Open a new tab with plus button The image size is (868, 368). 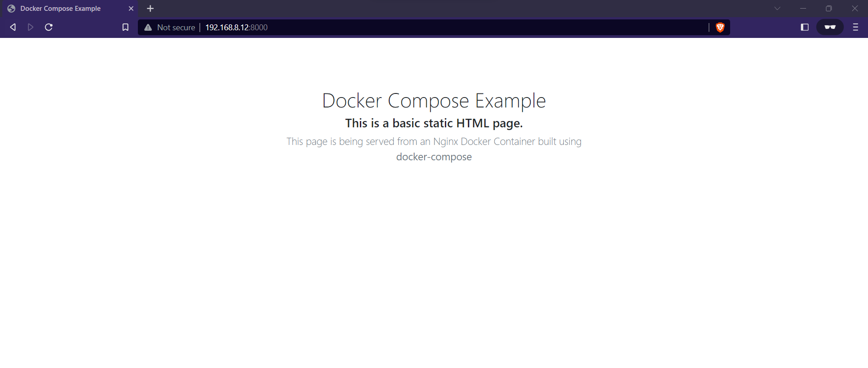point(151,9)
